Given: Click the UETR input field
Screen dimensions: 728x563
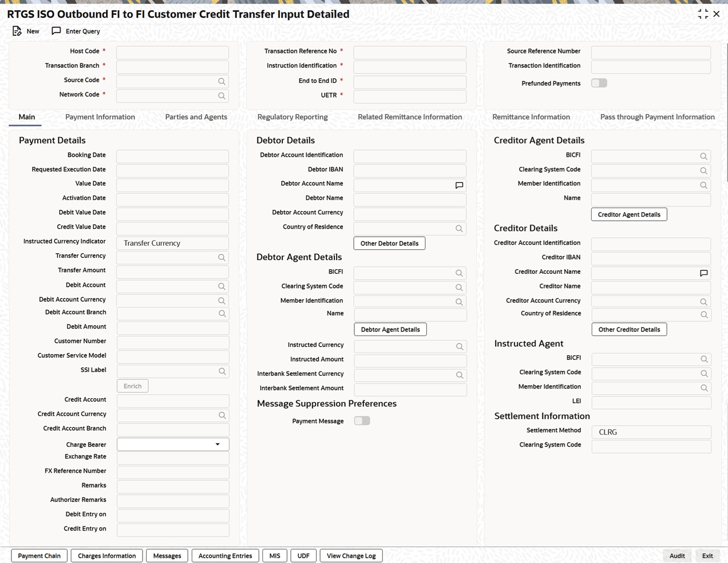Looking at the screenshot, I should (410, 96).
